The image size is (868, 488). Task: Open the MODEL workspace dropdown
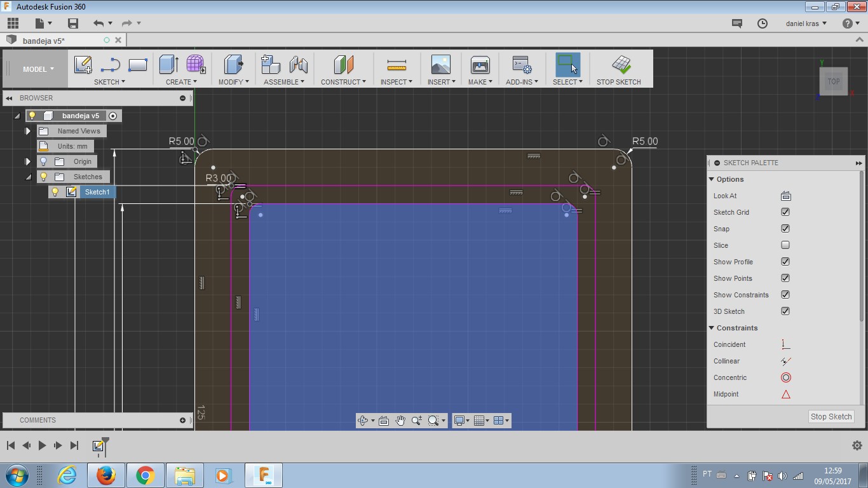[x=38, y=69]
